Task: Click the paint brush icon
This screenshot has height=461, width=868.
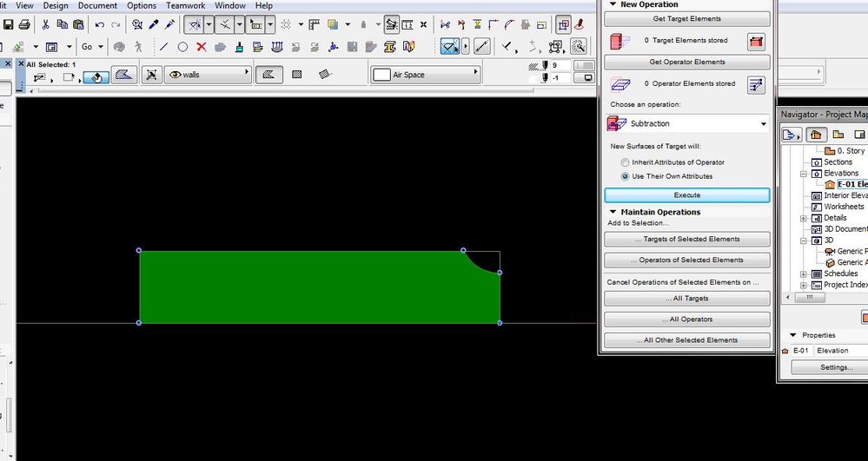Action: point(239,47)
